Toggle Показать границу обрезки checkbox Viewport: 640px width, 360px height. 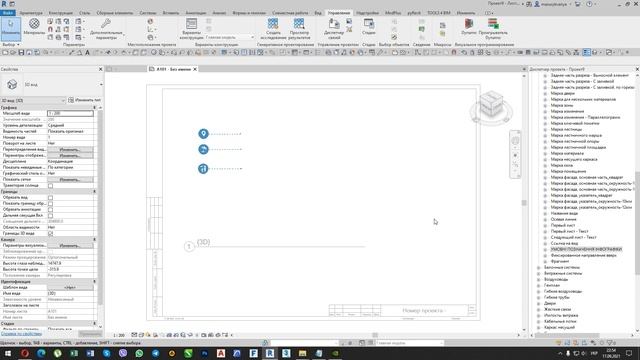[x=50, y=204]
